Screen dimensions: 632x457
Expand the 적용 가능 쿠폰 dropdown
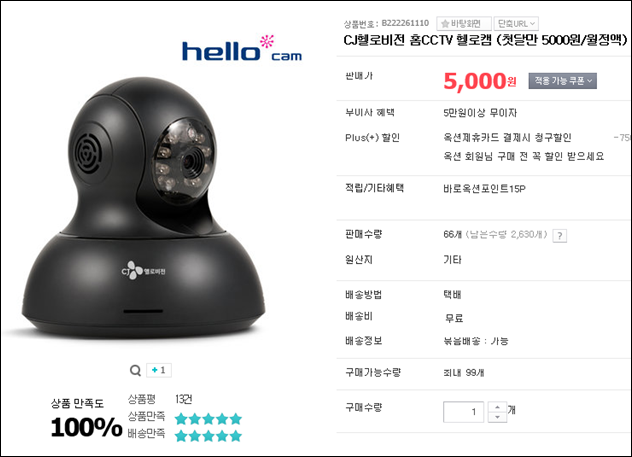coord(563,81)
